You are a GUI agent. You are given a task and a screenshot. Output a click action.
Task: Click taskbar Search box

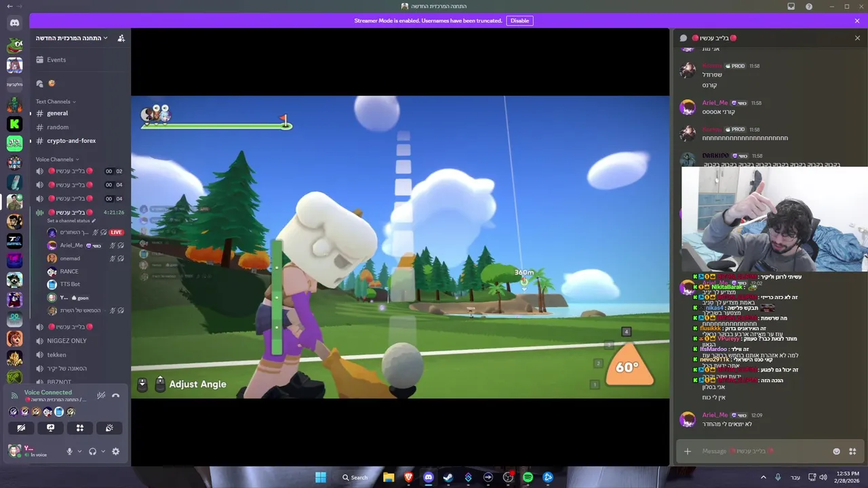point(356,477)
